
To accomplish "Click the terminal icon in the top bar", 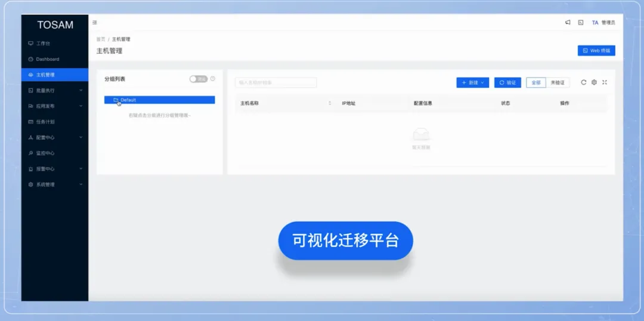I will [581, 23].
